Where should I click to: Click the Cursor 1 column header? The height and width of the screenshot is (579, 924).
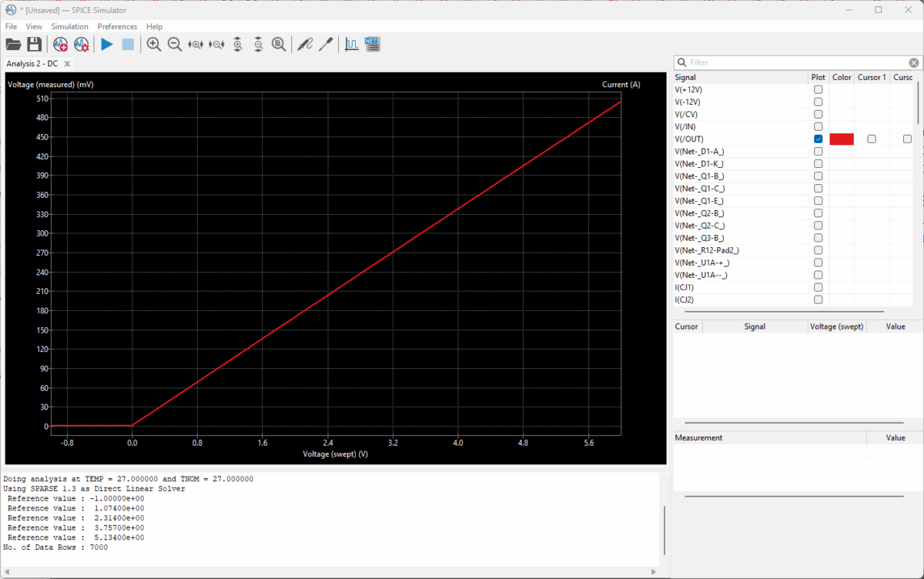pyautogui.click(x=872, y=77)
